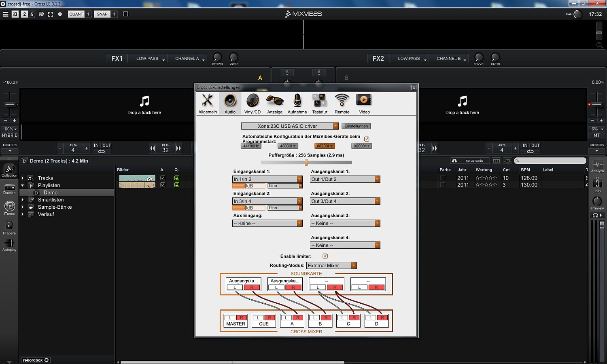Open the Prepare sidebar panel

9,227
